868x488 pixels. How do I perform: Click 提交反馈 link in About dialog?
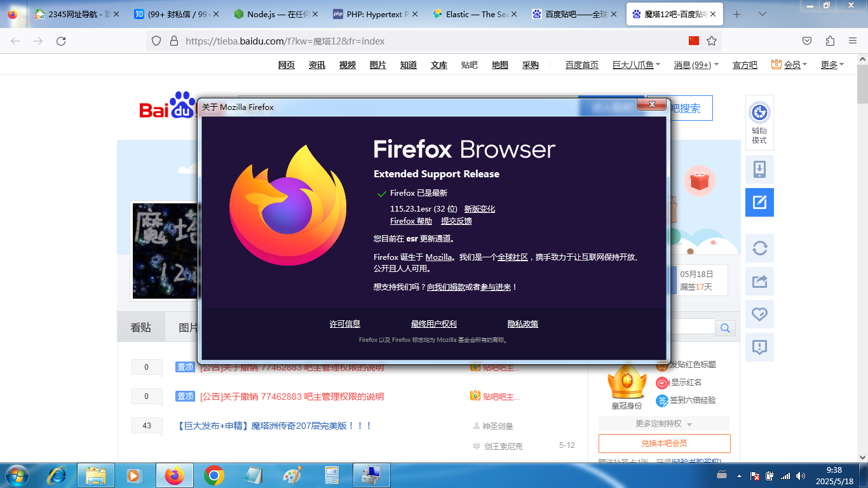point(456,221)
